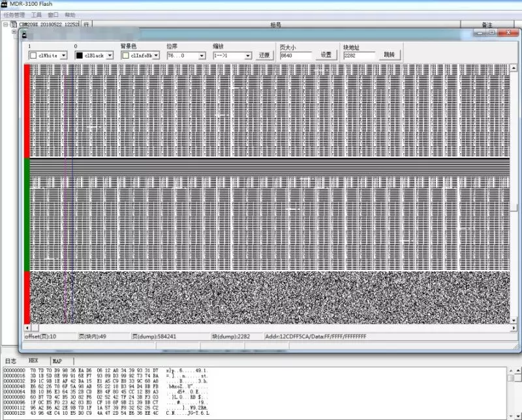Expand the CBM209X tree node
Image resolution: width=522 pixels, height=420 pixels.
(6, 25)
